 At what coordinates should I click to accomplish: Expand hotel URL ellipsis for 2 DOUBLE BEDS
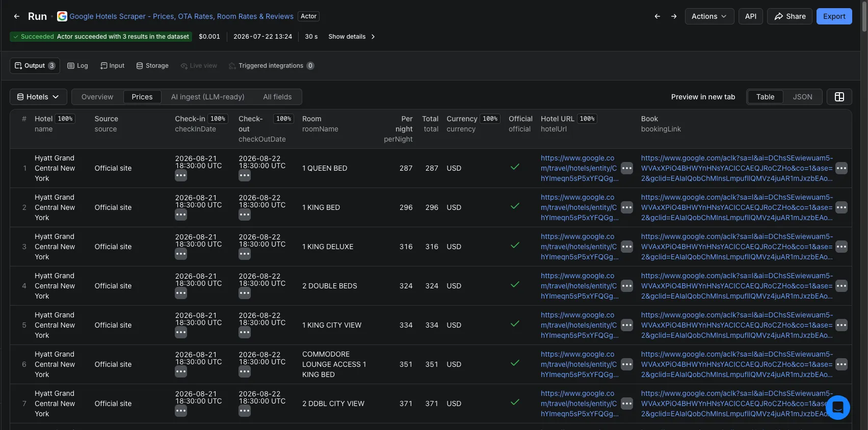coord(627,286)
